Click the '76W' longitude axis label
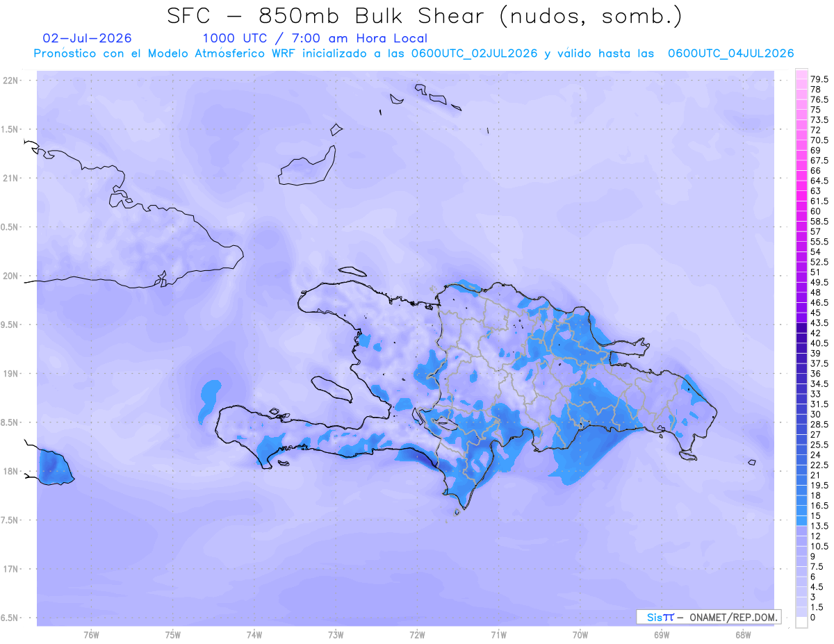Screen dimensions: 834x644 [91, 635]
